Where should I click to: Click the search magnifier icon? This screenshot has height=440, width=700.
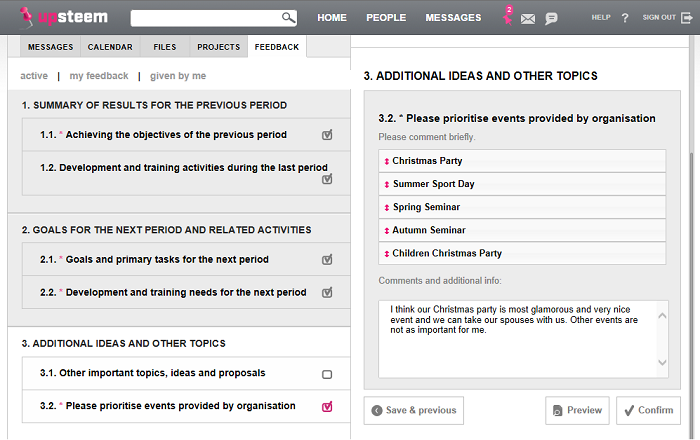288,18
